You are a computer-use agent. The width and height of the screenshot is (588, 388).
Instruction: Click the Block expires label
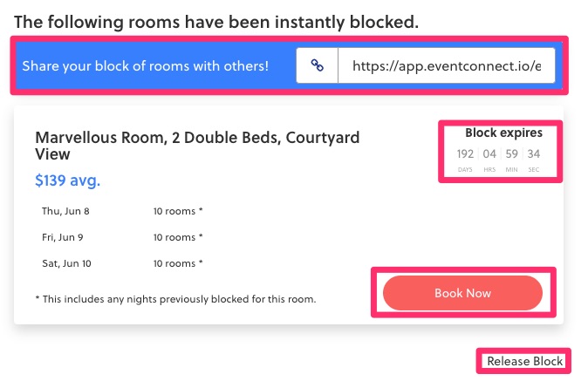point(503,133)
